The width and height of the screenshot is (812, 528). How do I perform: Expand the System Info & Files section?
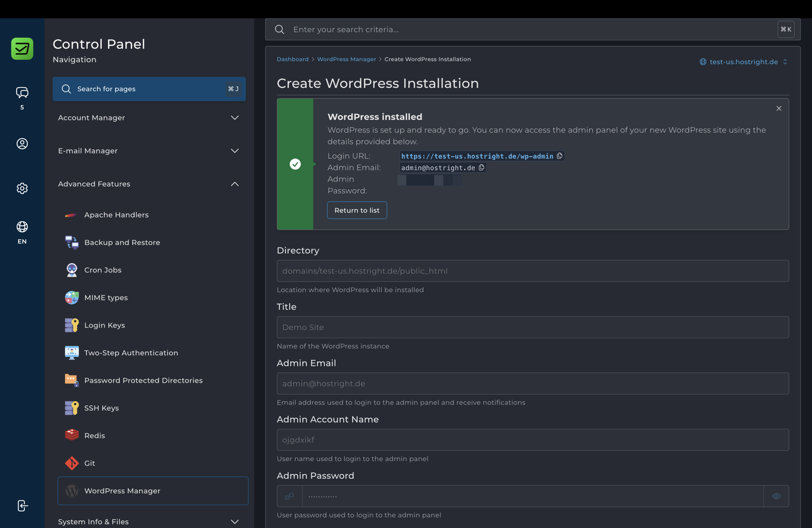coord(149,521)
